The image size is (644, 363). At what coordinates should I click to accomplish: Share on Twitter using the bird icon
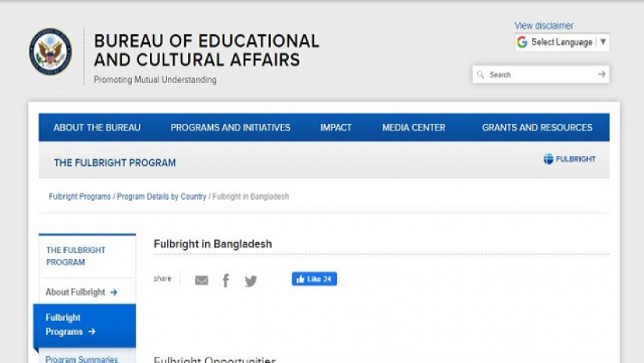[x=251, y=281]
